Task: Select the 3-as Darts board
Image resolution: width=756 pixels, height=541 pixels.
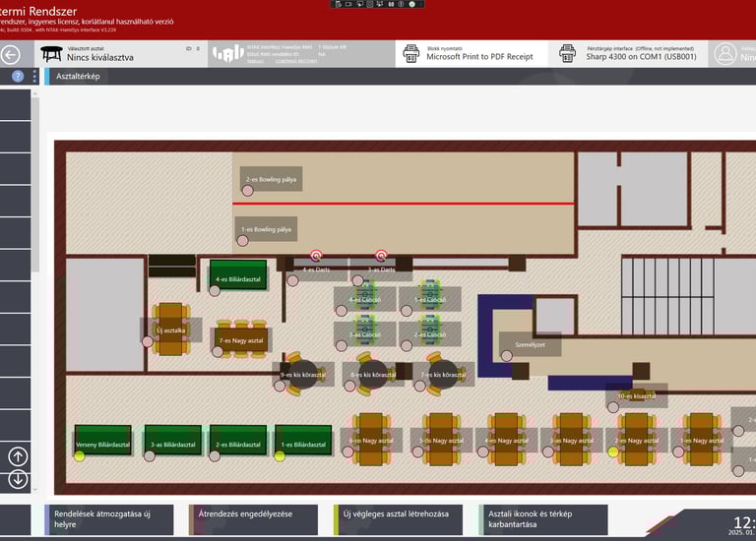Action: point(381,270)
